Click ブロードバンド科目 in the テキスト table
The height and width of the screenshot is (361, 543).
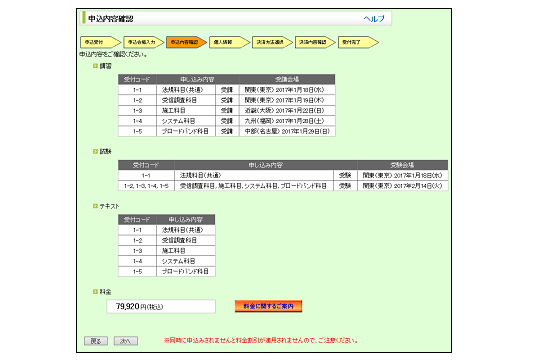pos(186,272)
